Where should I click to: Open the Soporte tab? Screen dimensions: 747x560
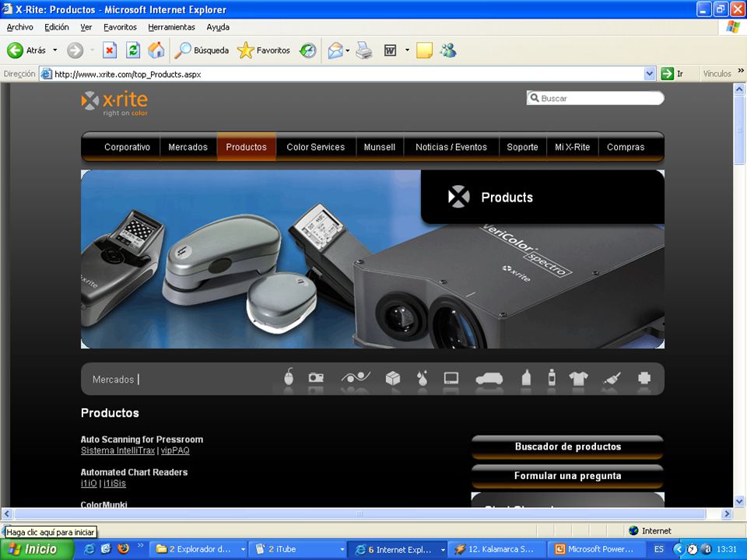(522, 147)
